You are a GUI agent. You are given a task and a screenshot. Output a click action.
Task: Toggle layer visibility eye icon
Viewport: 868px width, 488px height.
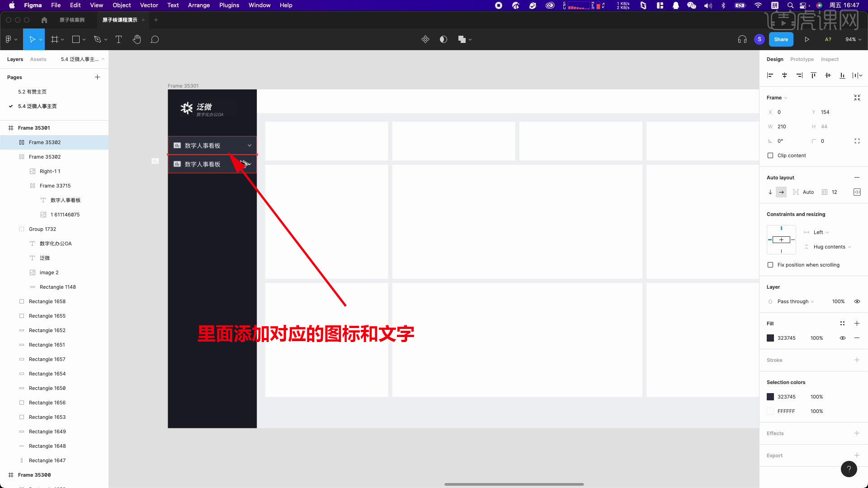coord(857,301)
